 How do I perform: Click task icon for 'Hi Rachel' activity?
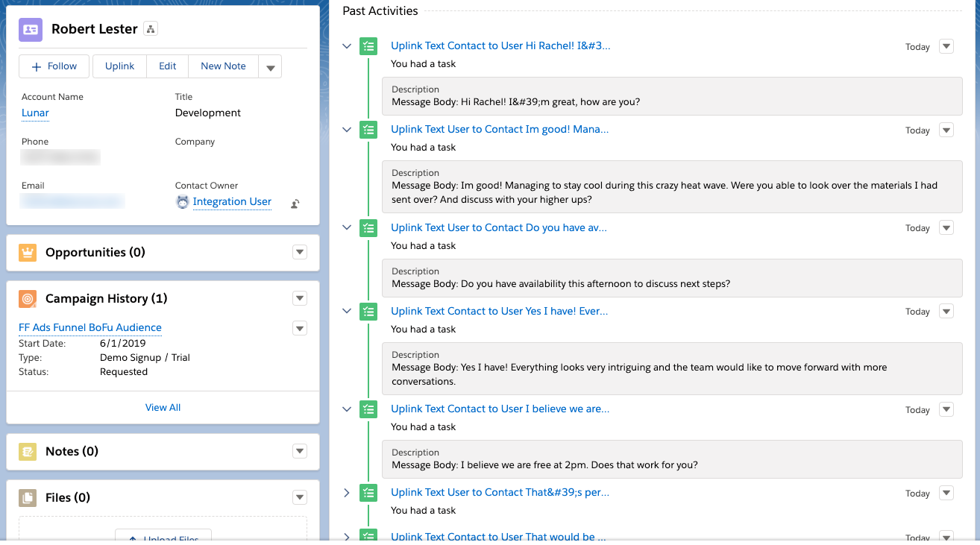point(368,46)
